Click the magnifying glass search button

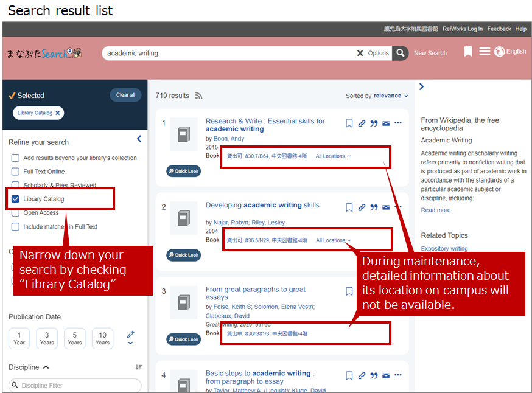[400, 53]
